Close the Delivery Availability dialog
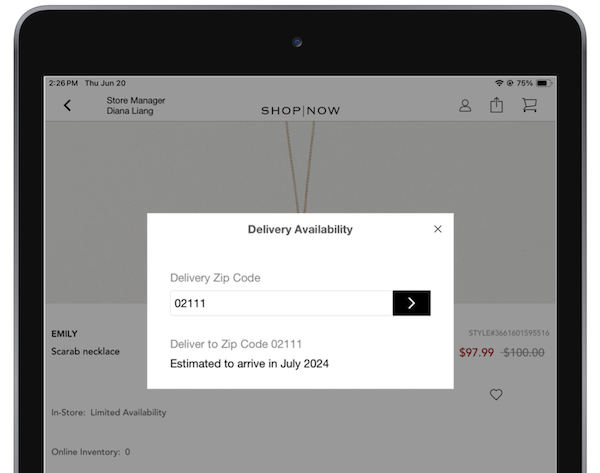Screen dimensions: 600x473 pyautogui.click(x=438, y=229)
